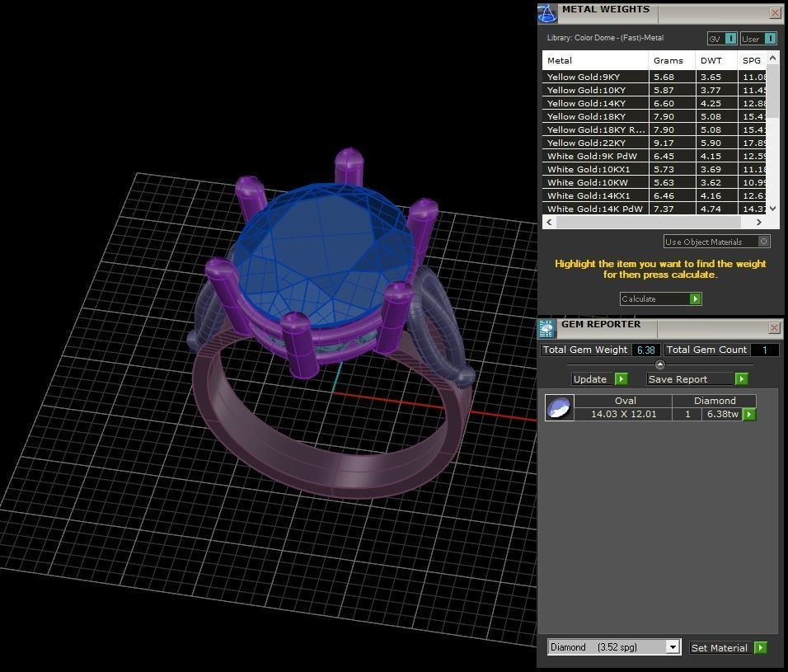The height and width of the screenshot is (672, 788).
Task: Click metal table scroll right arrow
Action: [759, 222]
